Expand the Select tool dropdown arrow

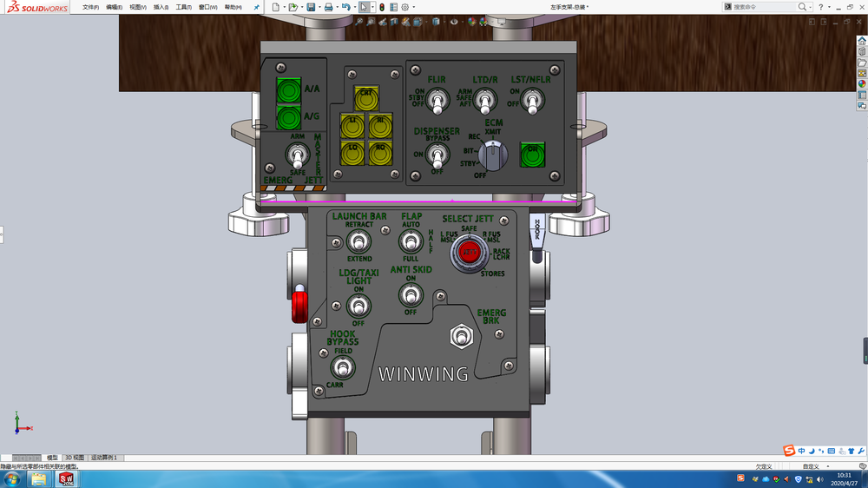[x=372, y=7]
